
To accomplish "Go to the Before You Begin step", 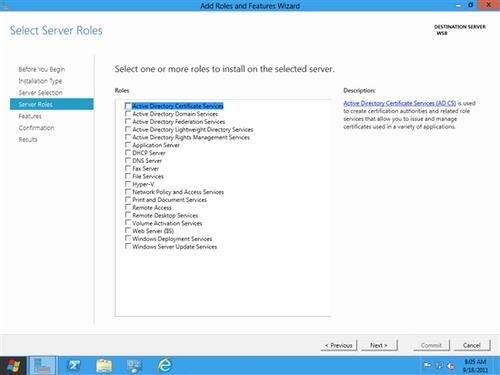I will 42,69.
